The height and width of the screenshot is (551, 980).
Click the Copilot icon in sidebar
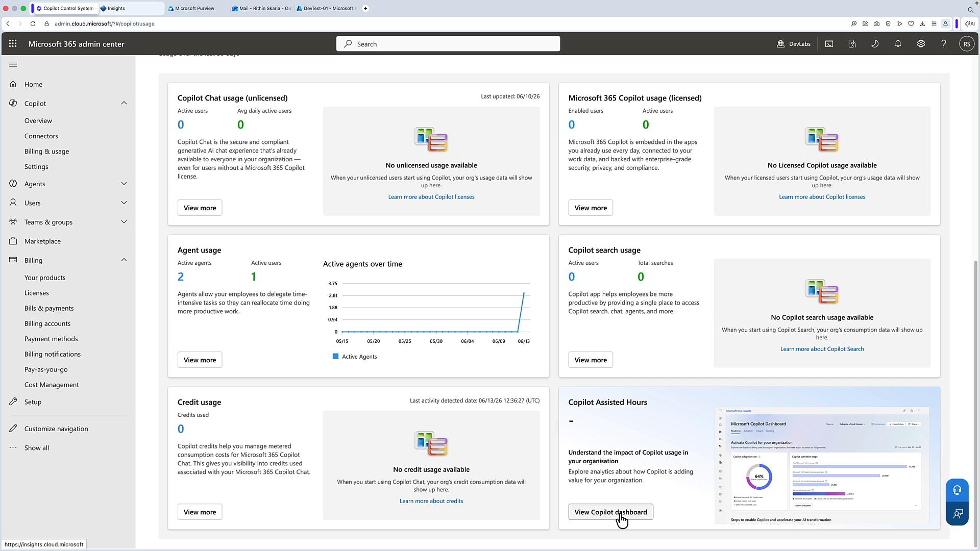click(x=13, y=103)
